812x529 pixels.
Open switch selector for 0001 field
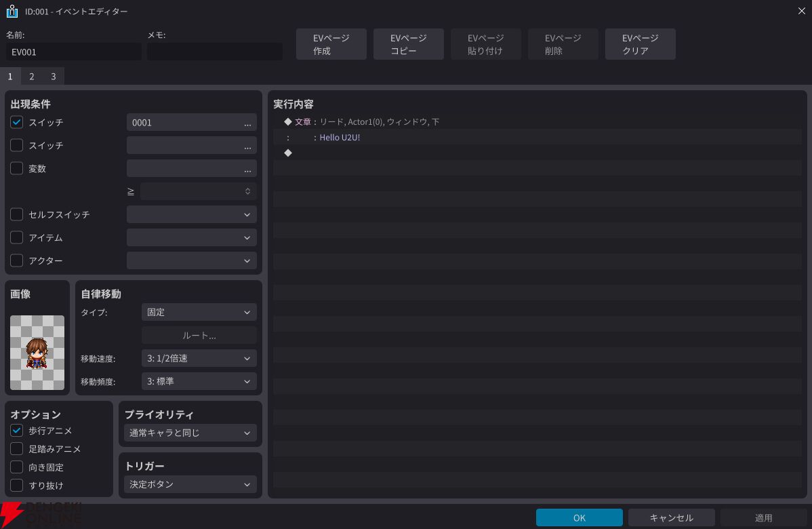247,123
